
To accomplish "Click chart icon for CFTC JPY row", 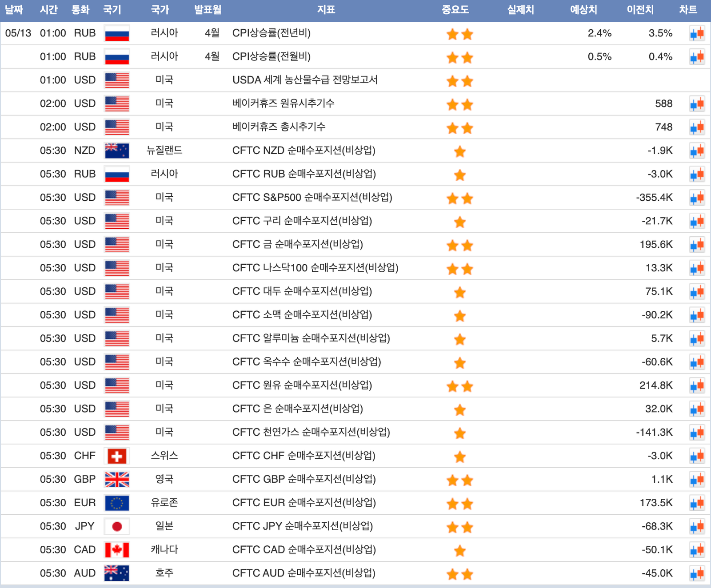I will pos(697,527).
